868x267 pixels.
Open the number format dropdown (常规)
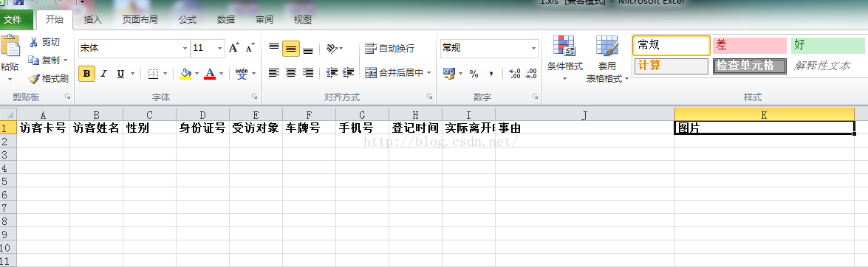click(x=533, y=49)
